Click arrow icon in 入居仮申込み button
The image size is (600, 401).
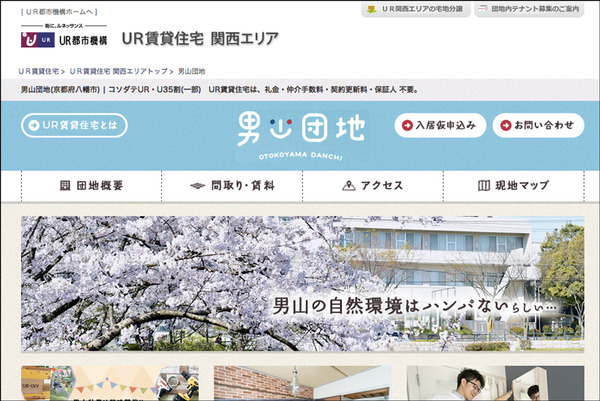point(407,125)
